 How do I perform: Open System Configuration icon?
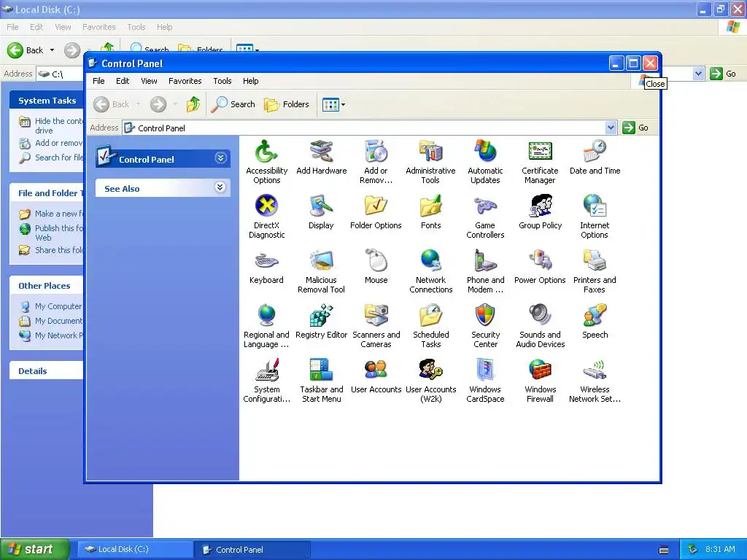point(266,370)
